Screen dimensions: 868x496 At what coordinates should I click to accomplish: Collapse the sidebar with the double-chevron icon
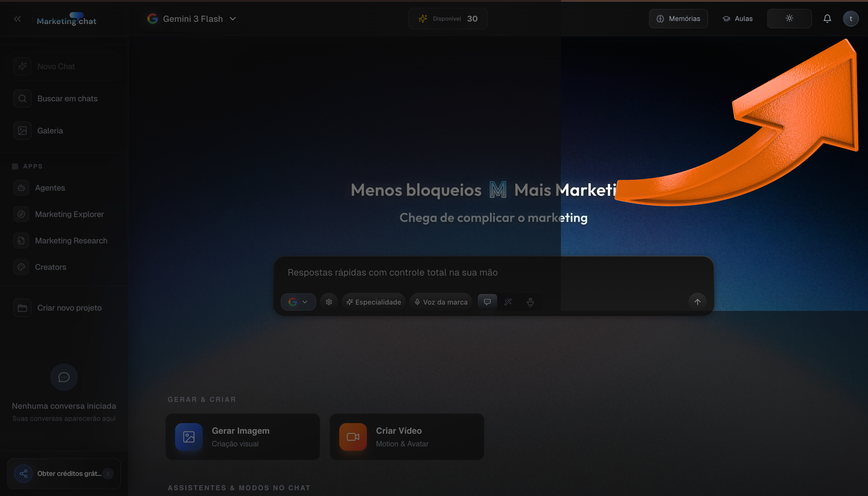[x=18, y=19]
